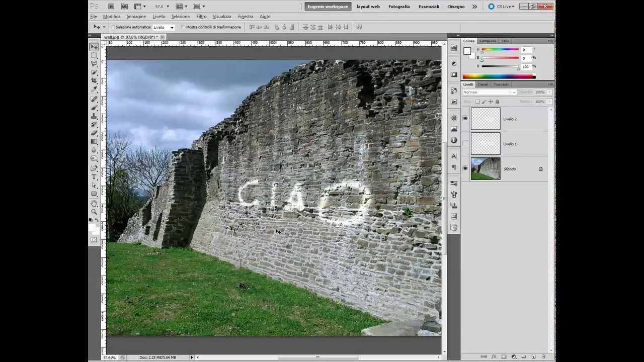This screenshot has width=644, height=362.
Task: Launch Adobe Bridge from application bar
Action: [111, 7]
